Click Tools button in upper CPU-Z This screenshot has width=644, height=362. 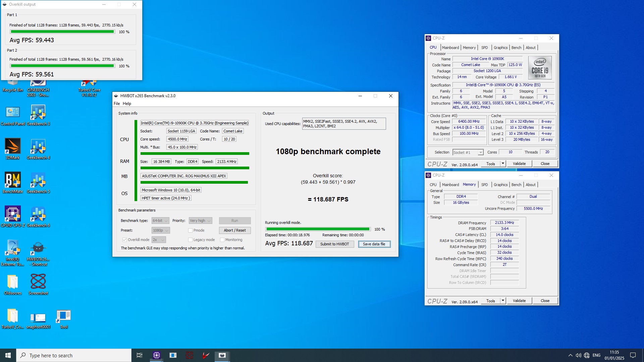pos(491,164)
